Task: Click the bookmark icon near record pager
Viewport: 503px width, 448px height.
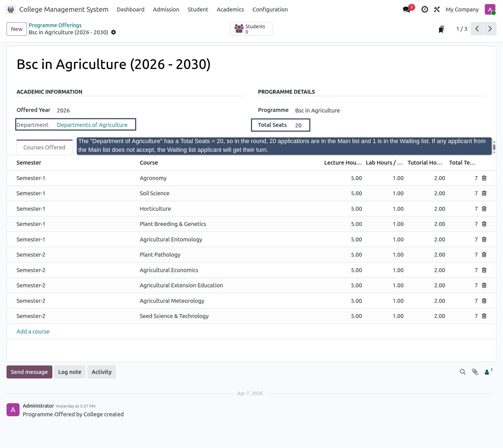Action: pyautogui.click(x=441, y=29)
